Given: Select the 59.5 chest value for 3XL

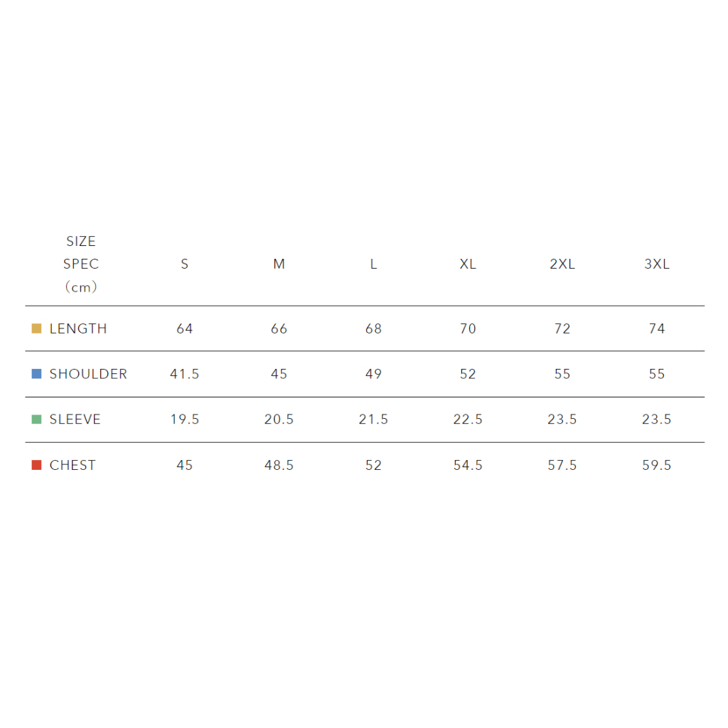Looking at the screenshot, I should [x=657, y=465].
